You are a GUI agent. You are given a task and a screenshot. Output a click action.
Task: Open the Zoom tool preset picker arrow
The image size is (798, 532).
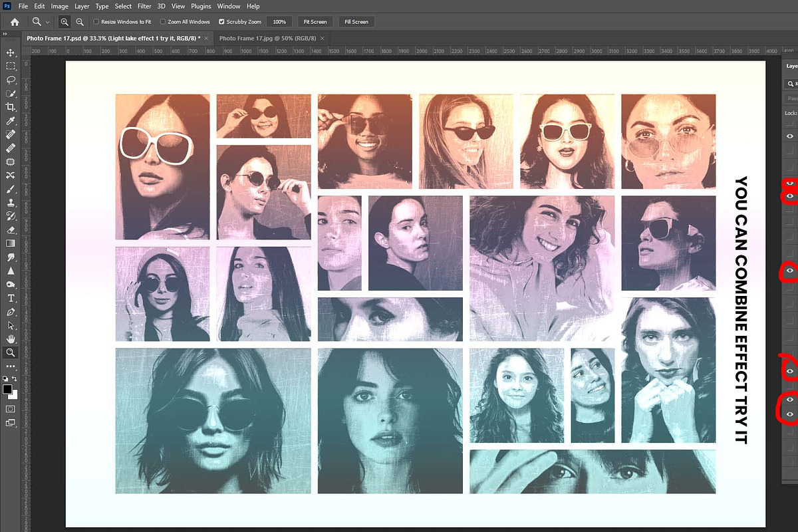(x=48, y=22)
